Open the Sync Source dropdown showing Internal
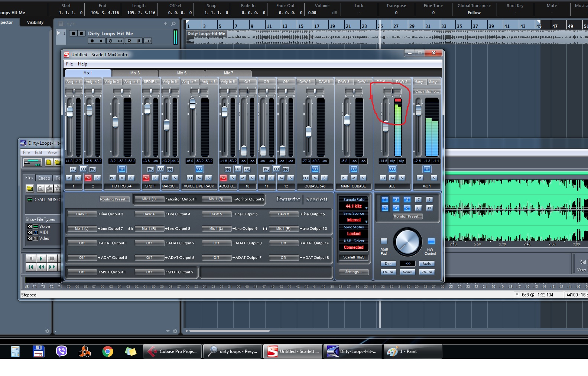This screenshot has height=376, width=588. (354, 220)
